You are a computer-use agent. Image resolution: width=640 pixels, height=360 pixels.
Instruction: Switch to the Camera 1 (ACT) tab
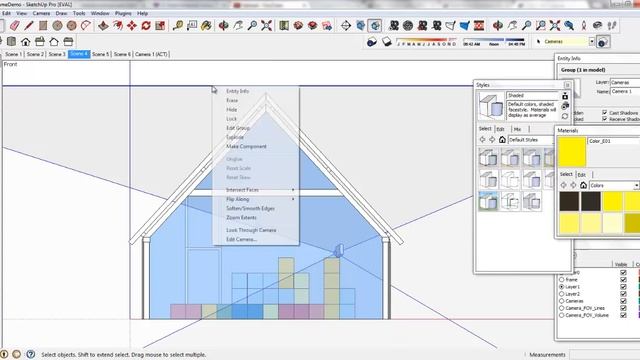(151, 54)
